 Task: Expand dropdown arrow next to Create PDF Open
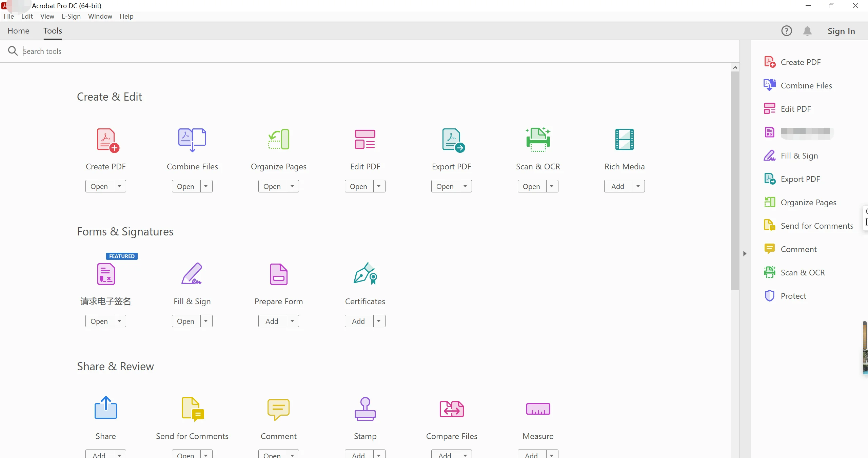coord(119,186)
